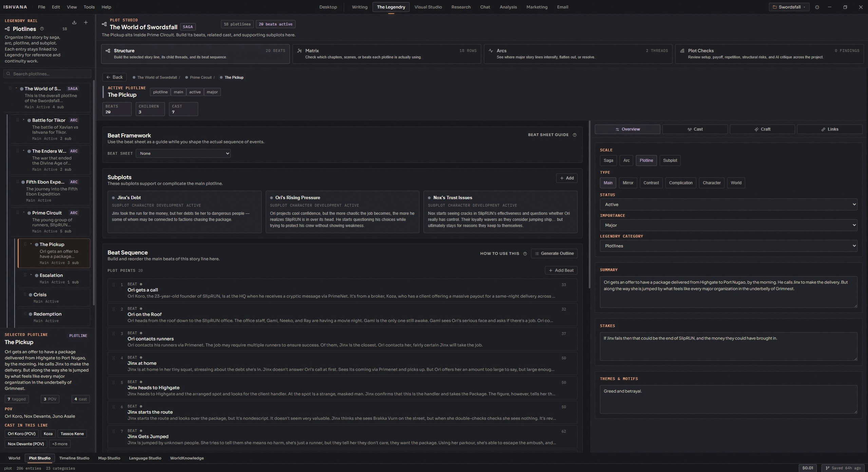
Task: Expand the Battle for Tikor arc
Action: coord(24,120)
